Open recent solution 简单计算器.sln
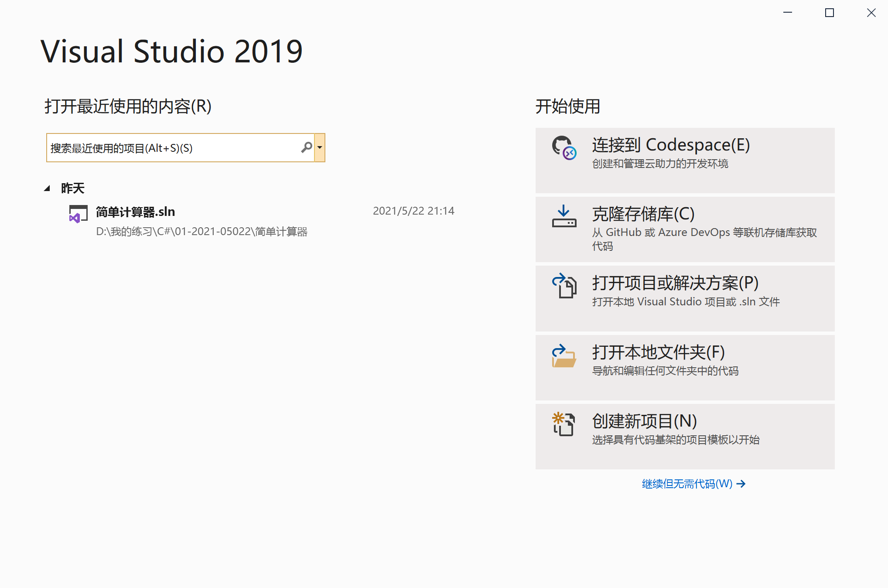Image resolution: width=888 pixels, height=588 pixels. pyautogui.click(x=135, y=212)
